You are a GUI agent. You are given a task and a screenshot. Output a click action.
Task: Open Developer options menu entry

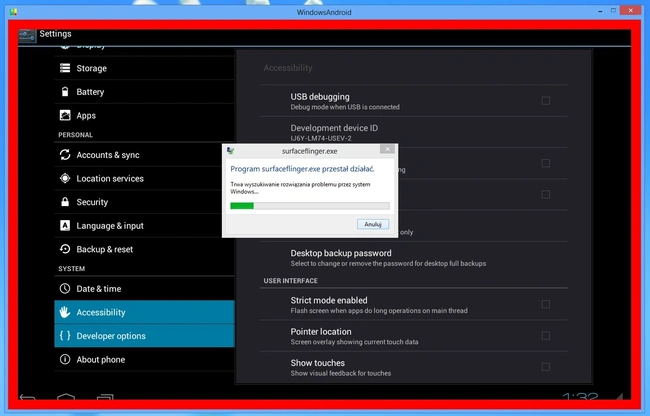(x=144, y=336)
